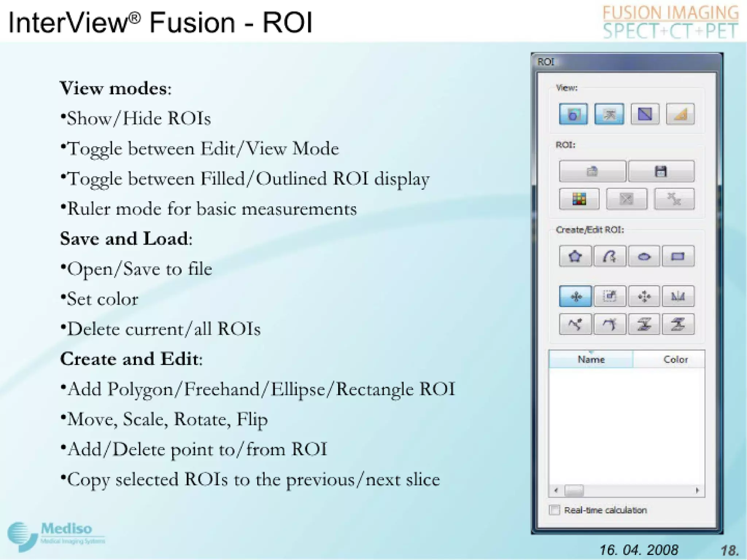Select Rotate ROI tool

644,296
